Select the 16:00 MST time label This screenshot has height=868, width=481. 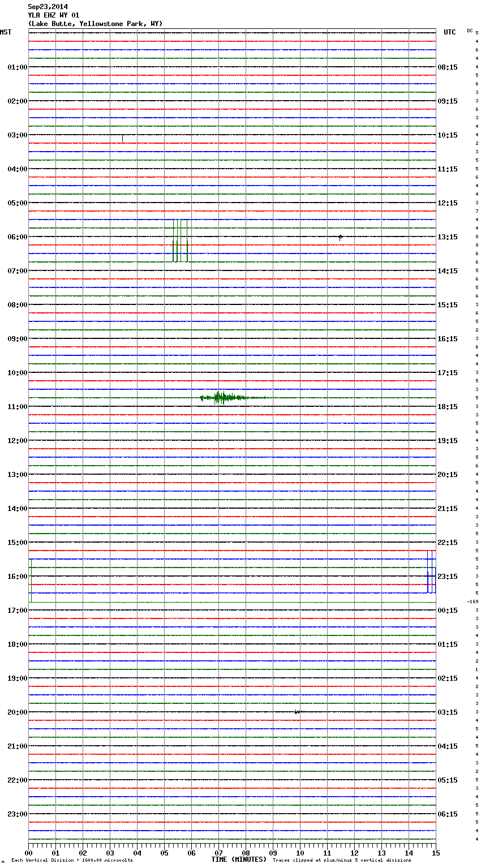18,577
